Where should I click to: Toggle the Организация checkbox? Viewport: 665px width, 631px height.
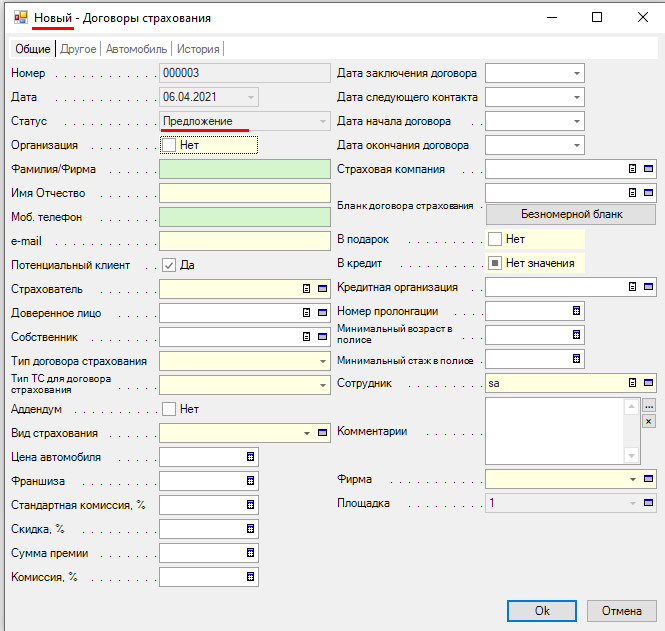tap(169, 145)
